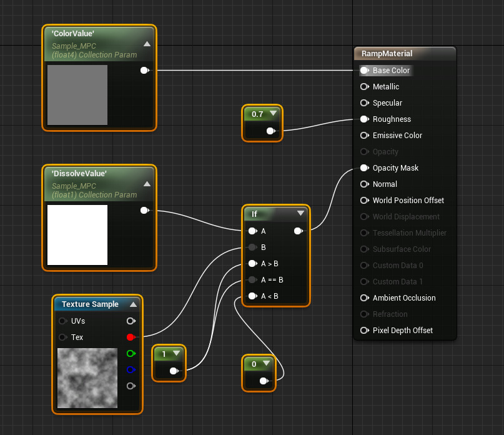Click the green channel output pin on Texture Sample
This screenshot has height=435, width=504.
pos(131,354)
